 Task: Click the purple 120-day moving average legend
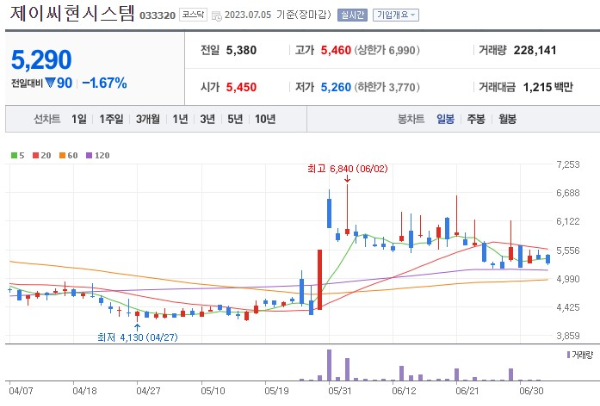tap(98, 155)
